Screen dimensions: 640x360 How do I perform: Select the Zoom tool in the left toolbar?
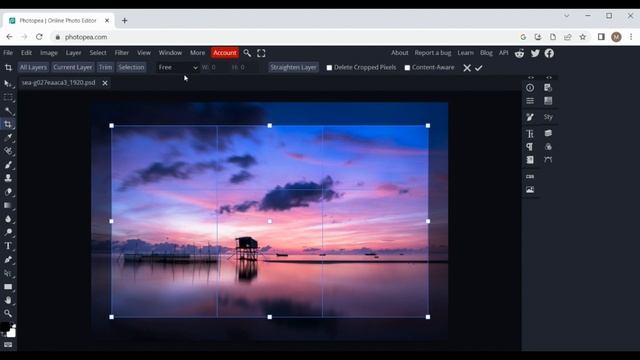tap(8, 313)
